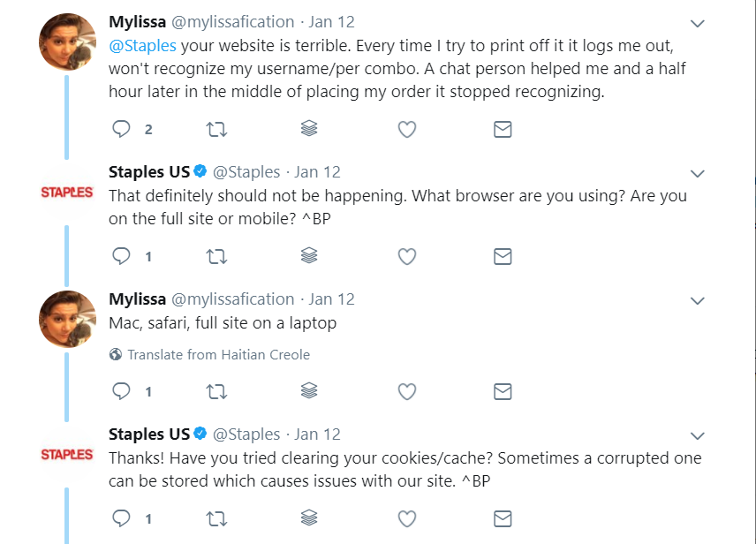Open Mylissa's profile picture on first tweet
The height and width of the screenshot is (544, 756).
67,42
